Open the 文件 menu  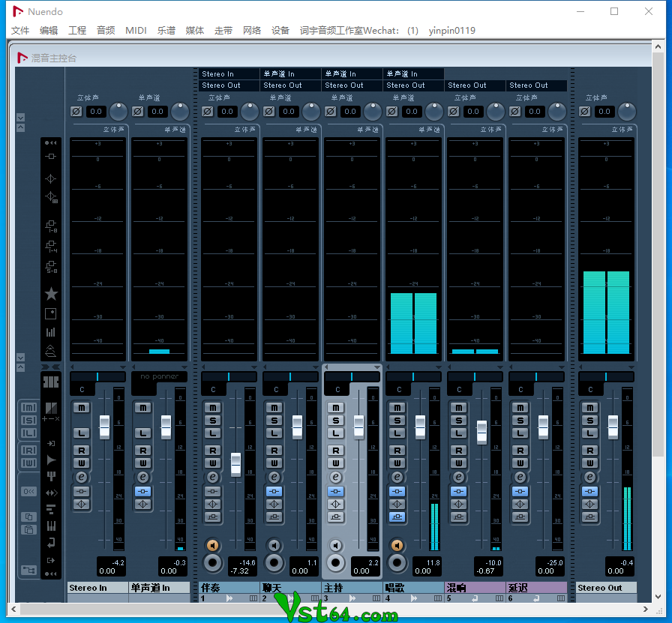[20, 31]
